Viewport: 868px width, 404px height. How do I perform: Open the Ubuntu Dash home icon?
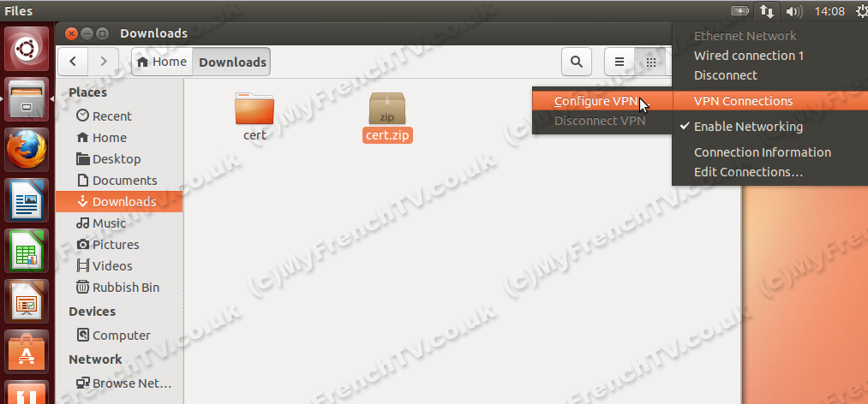pos(27,50)
